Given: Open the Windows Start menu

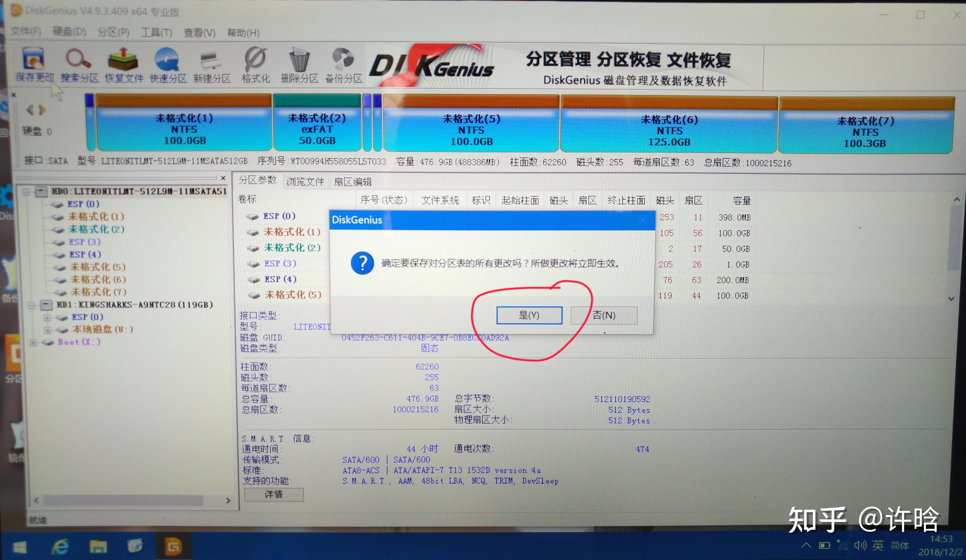Looking at the screenshot, I should point(20,547).
